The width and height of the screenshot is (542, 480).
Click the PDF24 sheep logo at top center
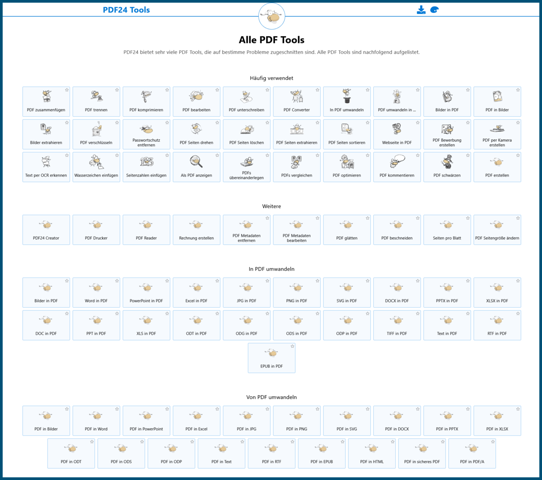[x=272, y=16]
